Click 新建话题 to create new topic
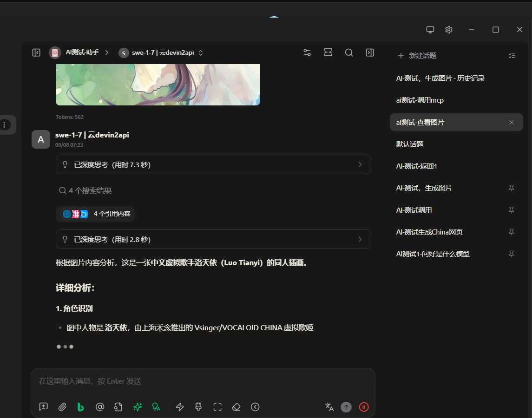This screenshot has height=418, width=532. tap(417, 56)
